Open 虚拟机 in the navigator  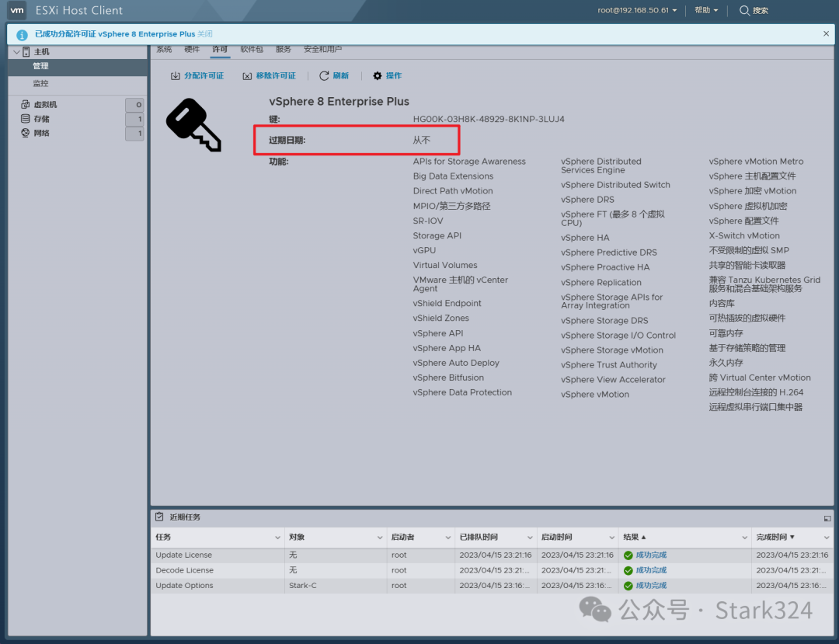[46, 104]
